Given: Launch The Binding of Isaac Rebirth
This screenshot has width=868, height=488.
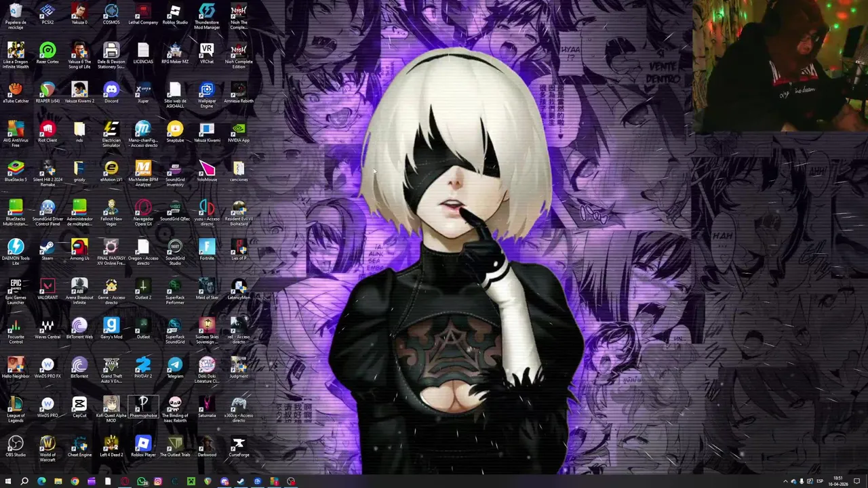Looking at the screenshot, I should pos(175,409).
